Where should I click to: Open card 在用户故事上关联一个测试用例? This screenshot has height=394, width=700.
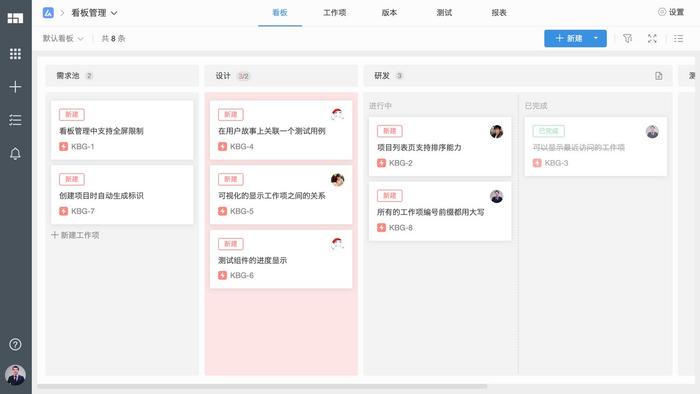(x=281, y=130)
